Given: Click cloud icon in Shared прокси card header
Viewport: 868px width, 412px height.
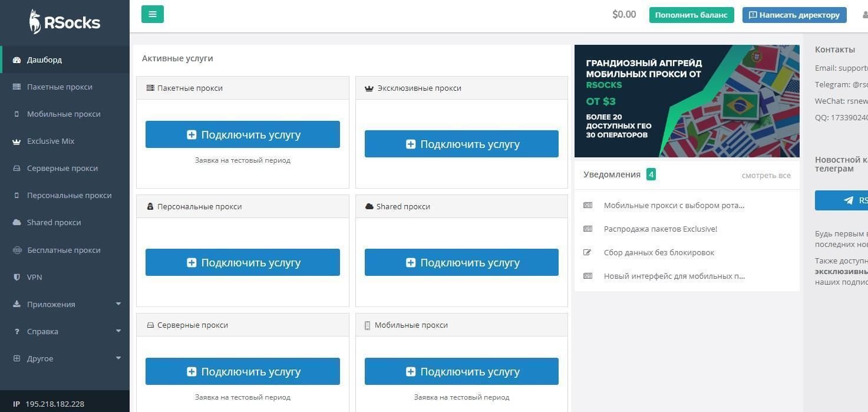Looking at the screenshot, I should tap(369, 206).
